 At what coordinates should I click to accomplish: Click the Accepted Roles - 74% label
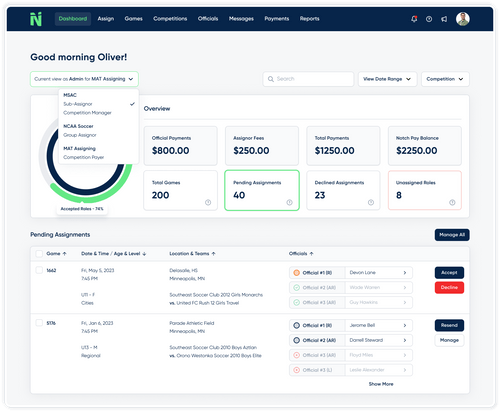82,209
